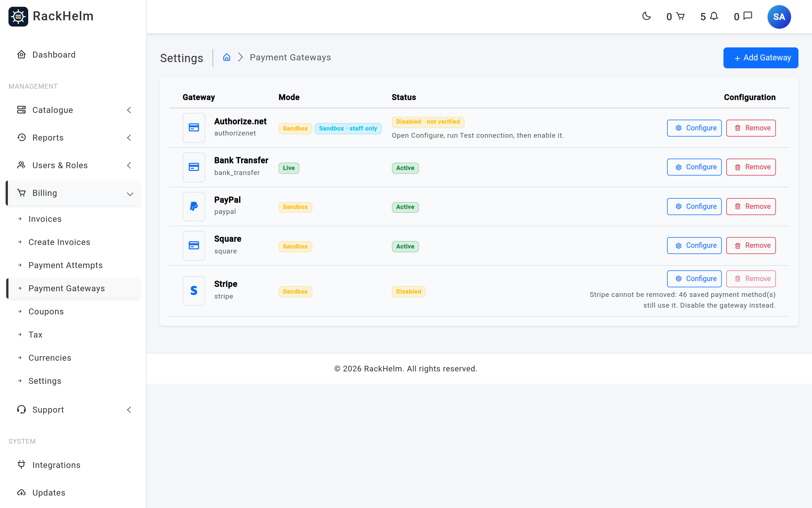Click the Support headset icon
812x508 pixels.
(21, 409)
